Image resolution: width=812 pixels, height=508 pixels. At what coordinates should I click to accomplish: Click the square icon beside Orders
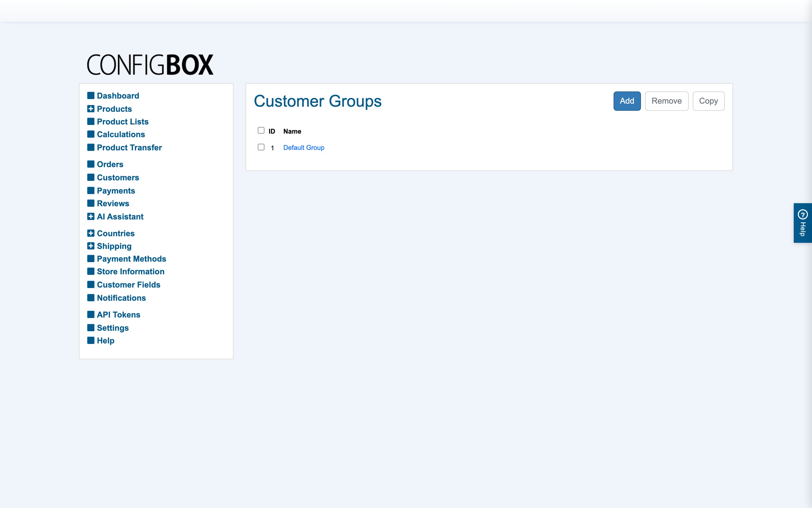pyautogui.click(x=91, y=164)
